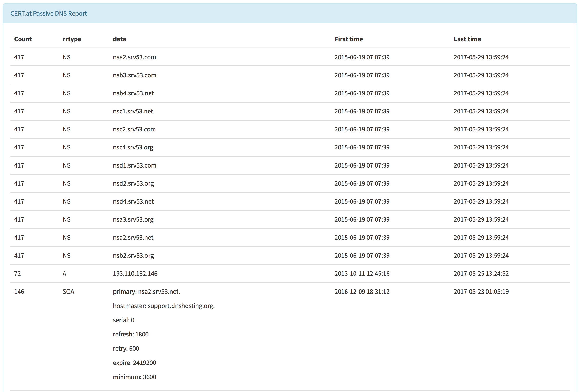This screenshot has width=580, height=392.
Task: Click the expire: 2419200 line
Action: [134, 363]
